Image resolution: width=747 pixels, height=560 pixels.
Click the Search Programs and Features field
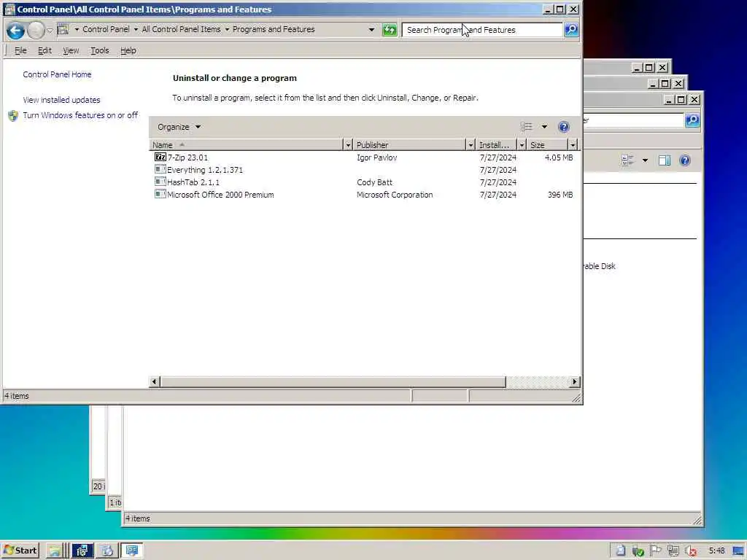(481, 30)
